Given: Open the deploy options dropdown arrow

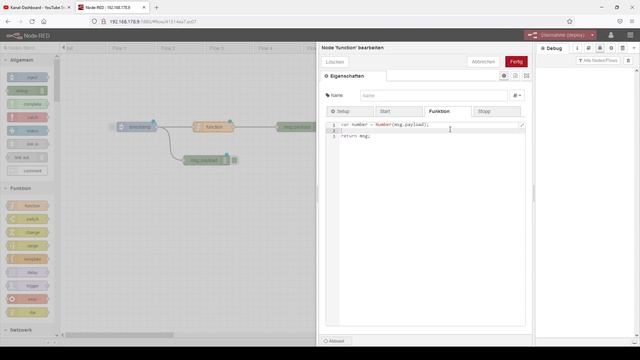Looking at the screenshot, I should tap(592, 35).
